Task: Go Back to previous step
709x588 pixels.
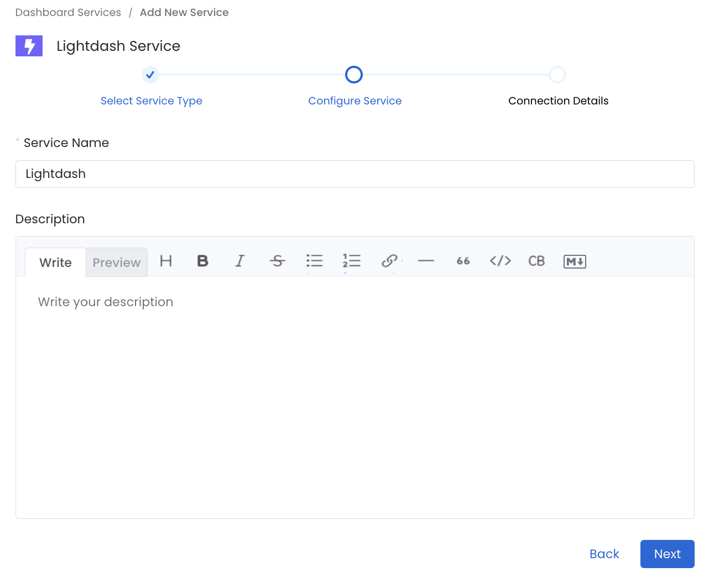Action: (604, 554)
